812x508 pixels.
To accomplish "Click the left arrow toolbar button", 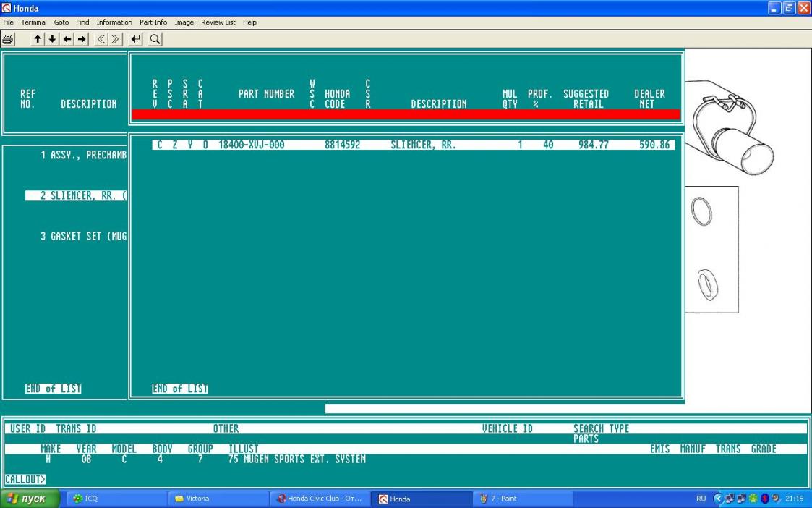I will 67,39.
